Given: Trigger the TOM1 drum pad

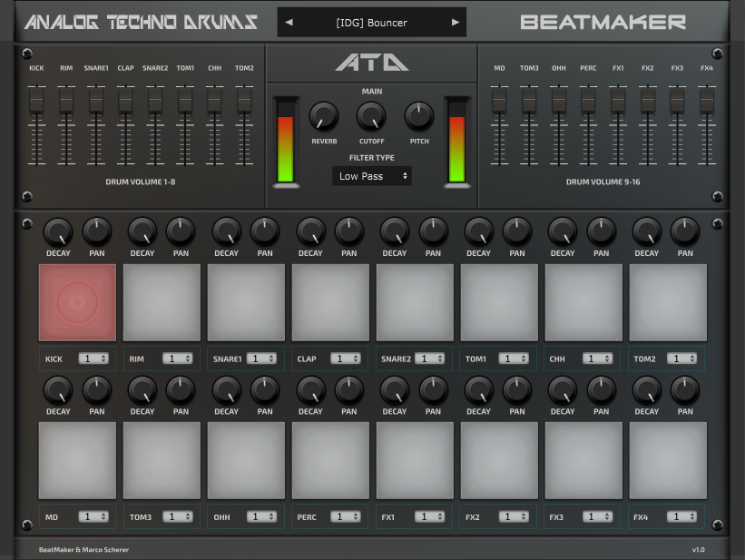Looking at the screenshot, I should pos(499,302).
